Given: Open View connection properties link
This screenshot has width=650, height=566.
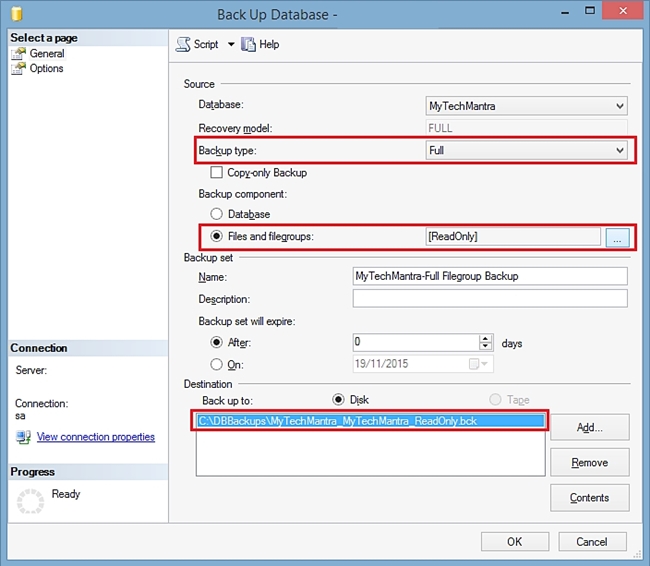Looking at the screenshot, I should 96,437.
